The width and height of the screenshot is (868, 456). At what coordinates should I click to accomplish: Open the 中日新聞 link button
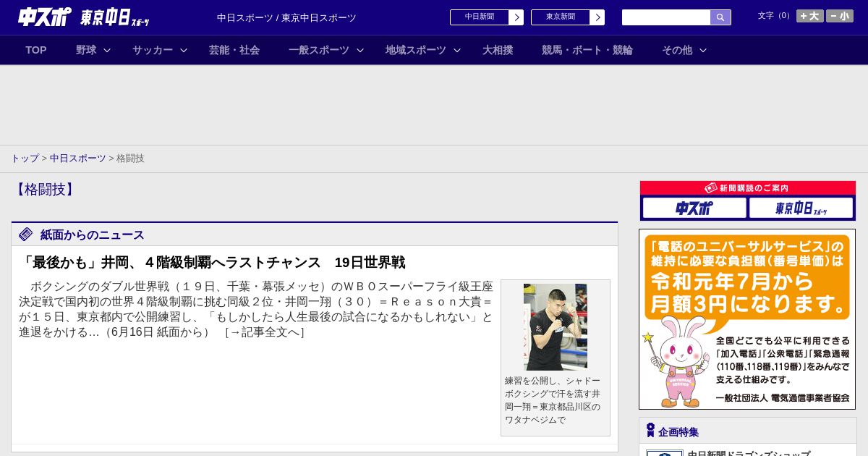click(x=480, y=17)
